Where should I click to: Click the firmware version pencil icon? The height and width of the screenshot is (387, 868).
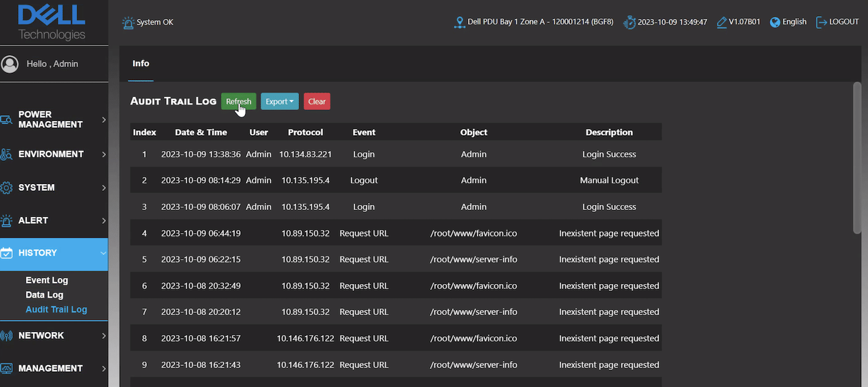pos(722,23)
